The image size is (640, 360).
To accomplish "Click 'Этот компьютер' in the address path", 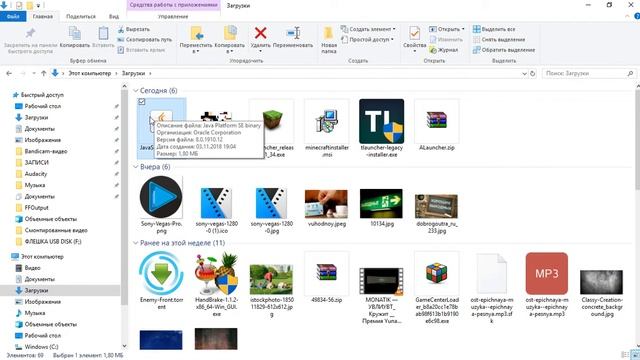I will point(89,73).
